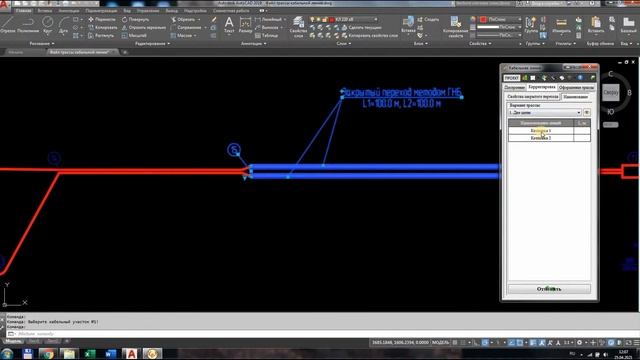Click small button beside Вариант трассы dropdown
This screenshot has width=640, height=360.
[587, 112]
